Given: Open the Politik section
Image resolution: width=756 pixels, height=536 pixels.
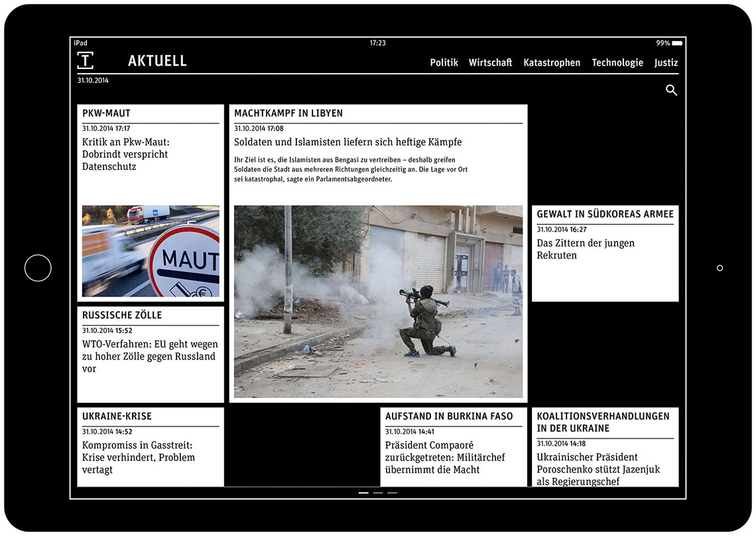Looking at the screenshot, I should [444, 62].
